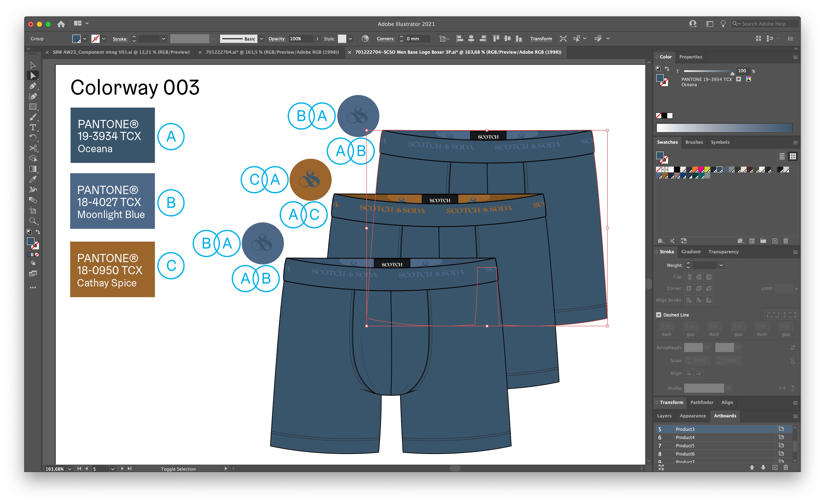The width and height of the screenshot is (825, 504).
Task: Select the Pen tool
Action: point(32,86)
